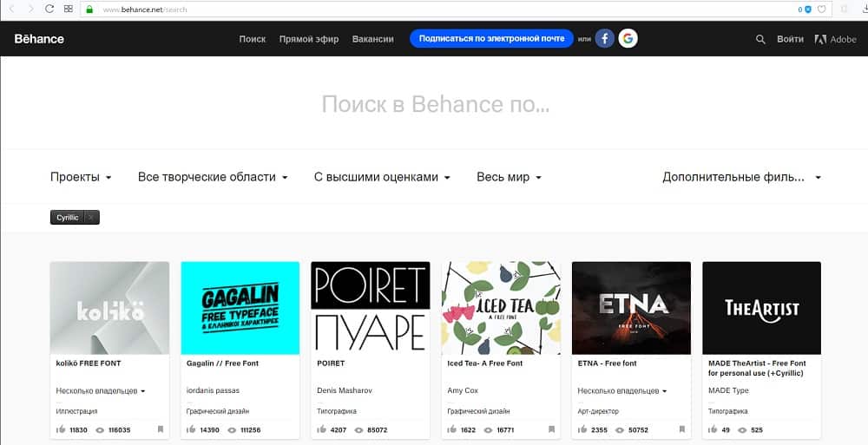
Task: Open the Gagalin cyan thumbnail
Action: pyautogui.click(x=240, y=308)
